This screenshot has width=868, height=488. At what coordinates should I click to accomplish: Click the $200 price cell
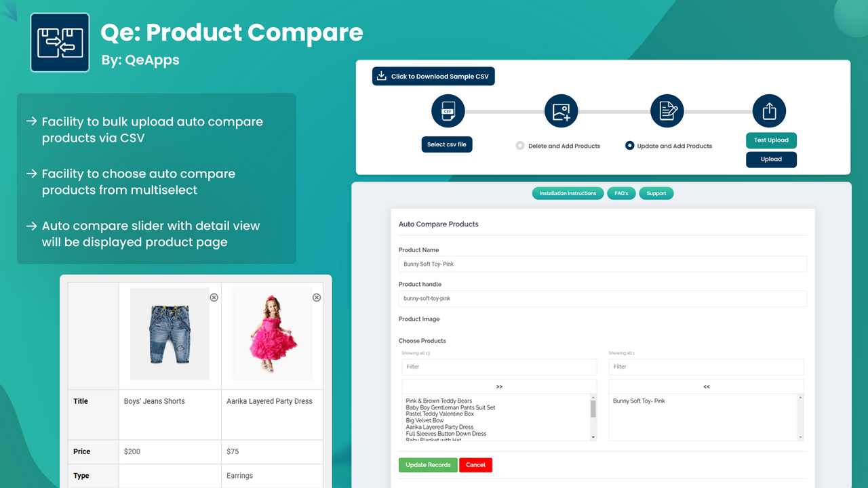click(170, 451)
